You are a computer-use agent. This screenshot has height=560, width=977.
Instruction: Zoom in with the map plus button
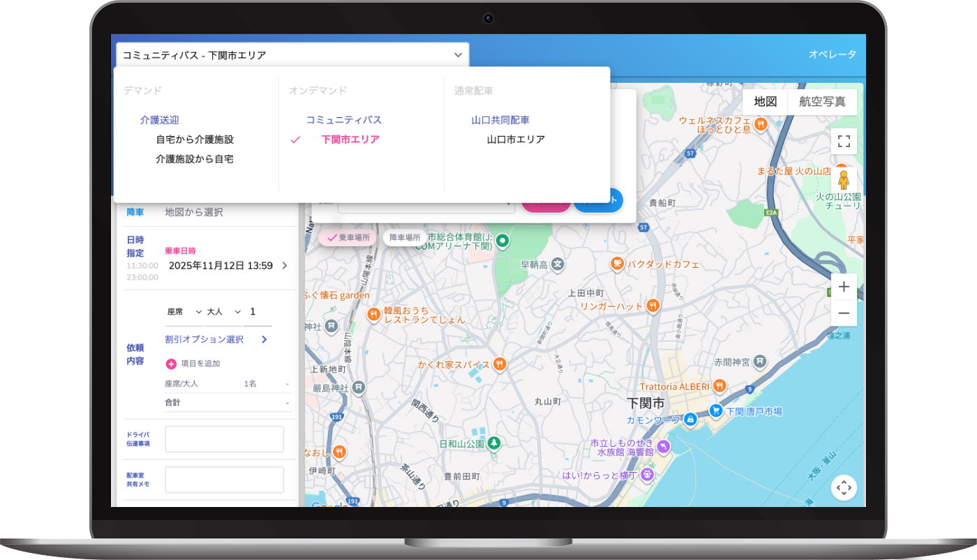pos(844,287)
